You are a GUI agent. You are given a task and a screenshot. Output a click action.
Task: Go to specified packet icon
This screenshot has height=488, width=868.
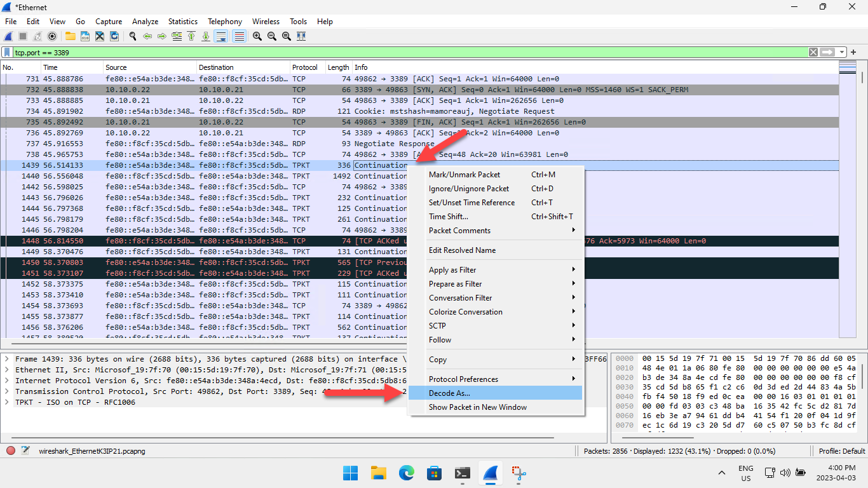click(x=177, y=36)
